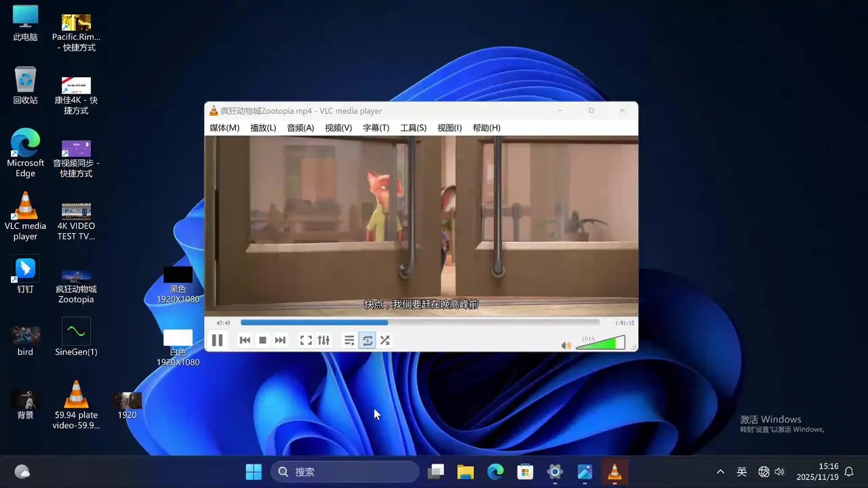
Task: Open Settings gear on taskbar
Action: [555, 472]
